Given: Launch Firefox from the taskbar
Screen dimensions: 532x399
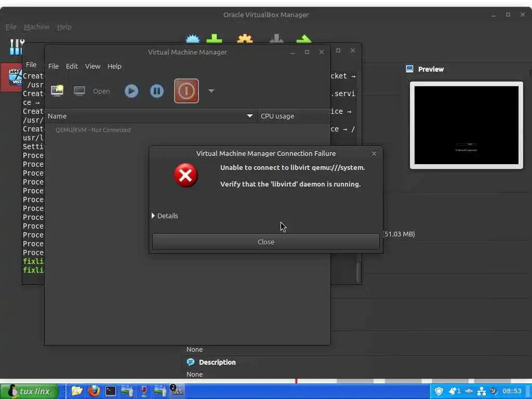Looking at the screenshot, I should [94, 391].
